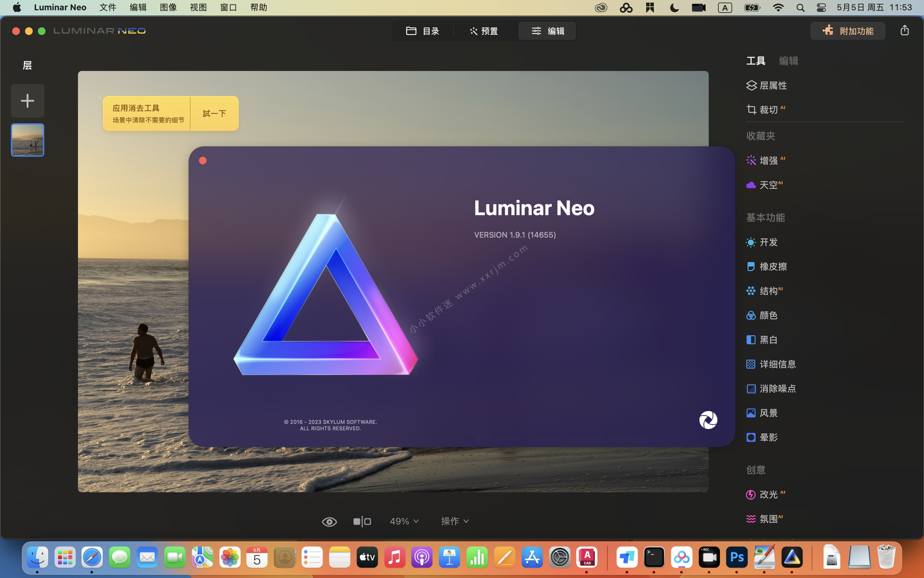
Task: Open the 编辑 menu in menu bar
Action: pos(138,8)
